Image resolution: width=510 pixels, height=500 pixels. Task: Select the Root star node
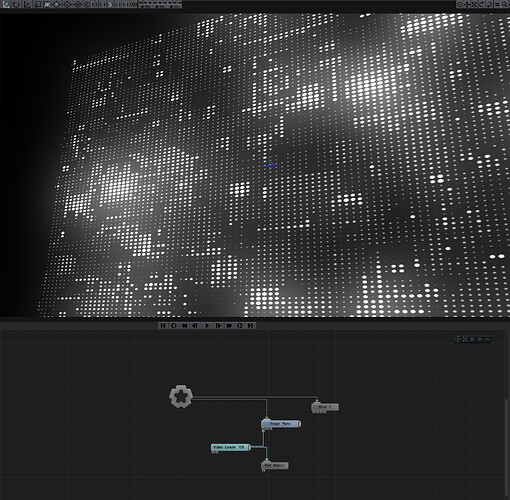[181, 396]
